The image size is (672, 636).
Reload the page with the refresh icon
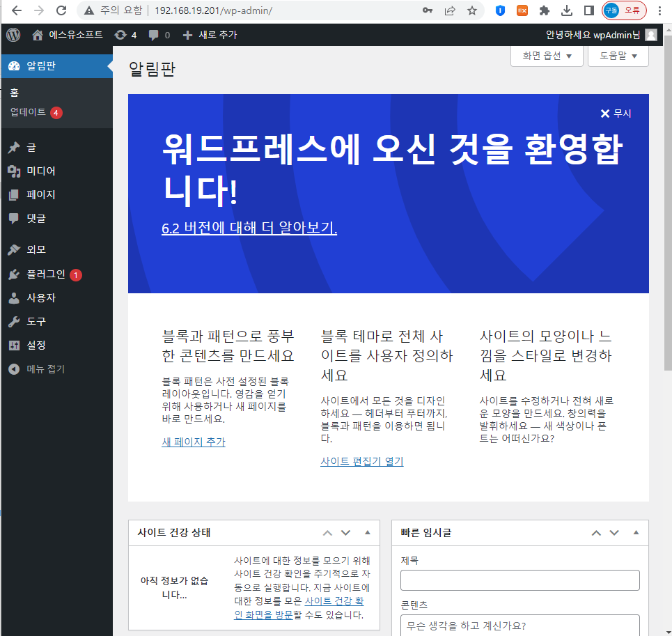pos(61,10)
